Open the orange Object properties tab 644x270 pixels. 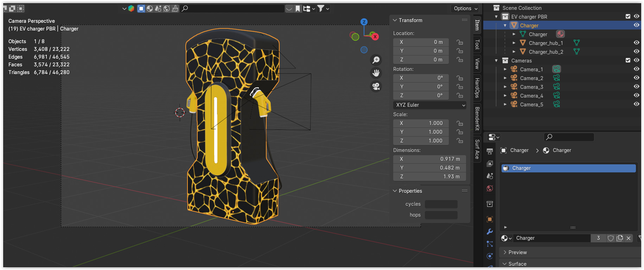(490, 219)
